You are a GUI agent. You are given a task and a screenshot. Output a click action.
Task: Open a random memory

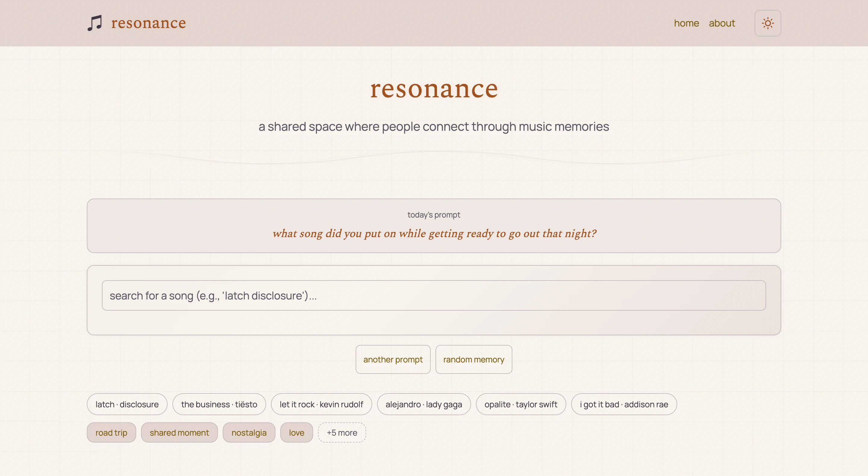(x=473, y=359)
